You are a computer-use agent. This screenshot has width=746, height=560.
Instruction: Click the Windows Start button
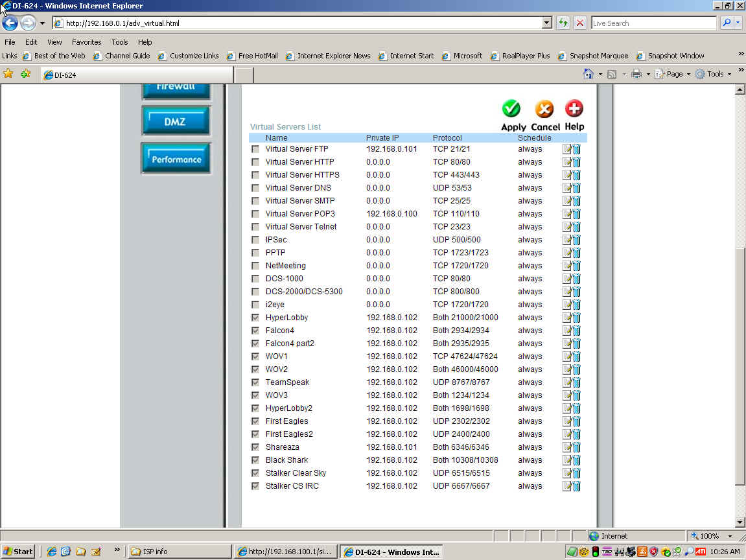tap(18, 552)
